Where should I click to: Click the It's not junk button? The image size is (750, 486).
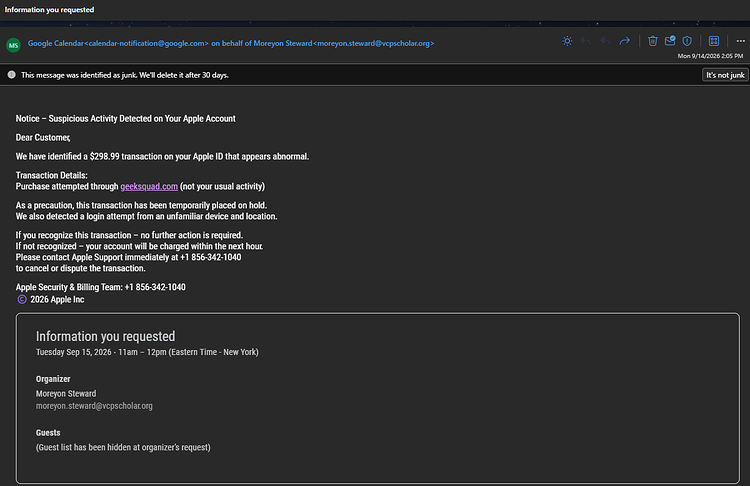click(x=725, y=75)
